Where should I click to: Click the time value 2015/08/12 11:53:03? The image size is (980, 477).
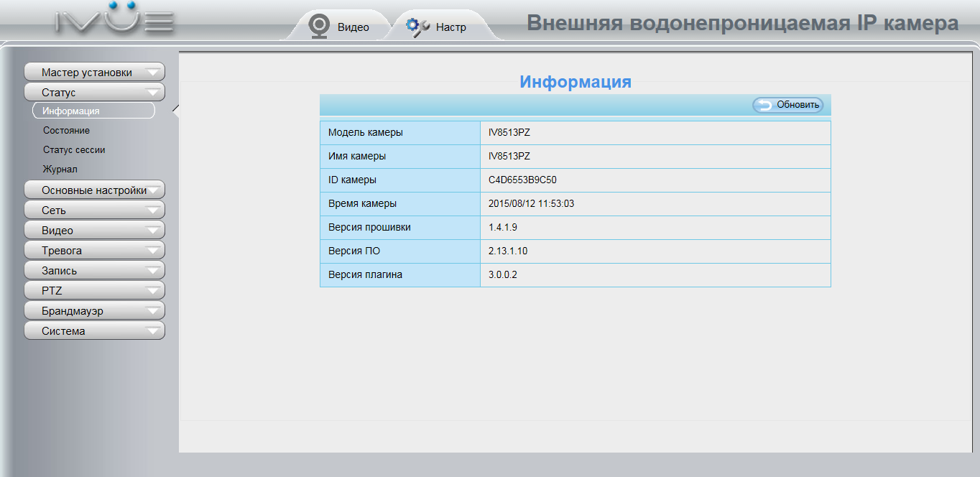point(531,203)
